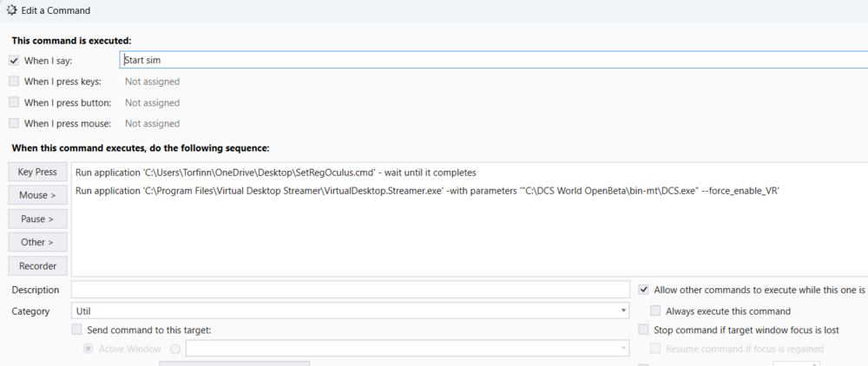
Task: Uncheck the 'When I say' checkbox
Action: [14, 61]
